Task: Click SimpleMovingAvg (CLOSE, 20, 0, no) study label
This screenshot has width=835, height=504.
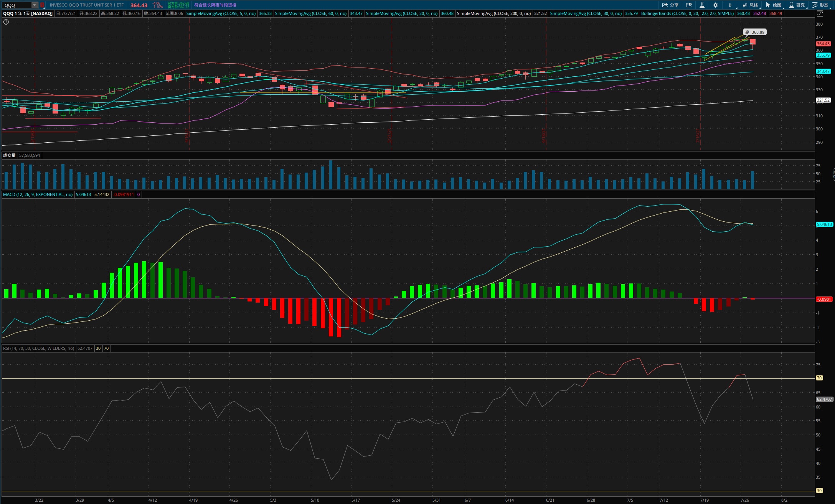Action: 402,13
